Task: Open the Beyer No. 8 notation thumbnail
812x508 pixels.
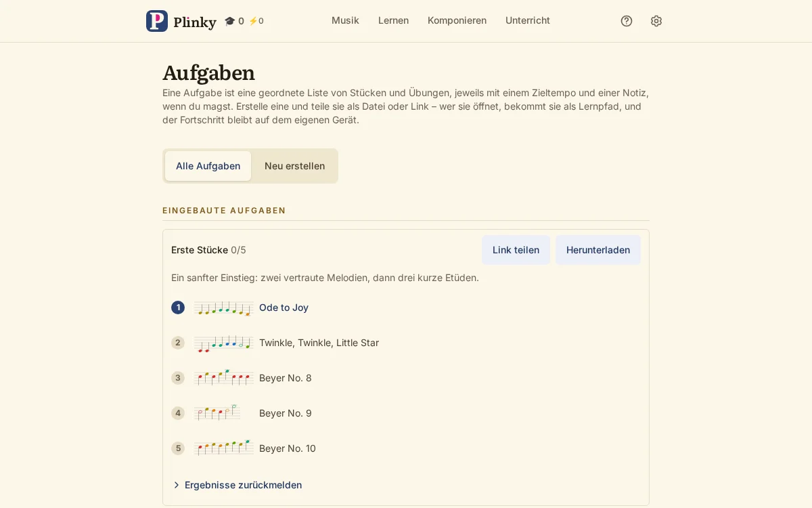Action: pyautogui.click(x=223, y=377)
